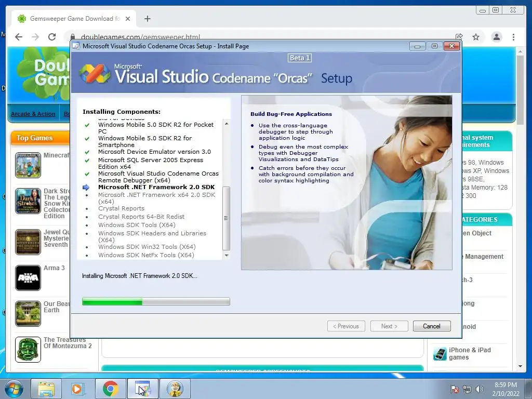The height and width of the screenshot is (399, 532).
Task: Click the Visual Studio logo icon
Action: point(95,73)
